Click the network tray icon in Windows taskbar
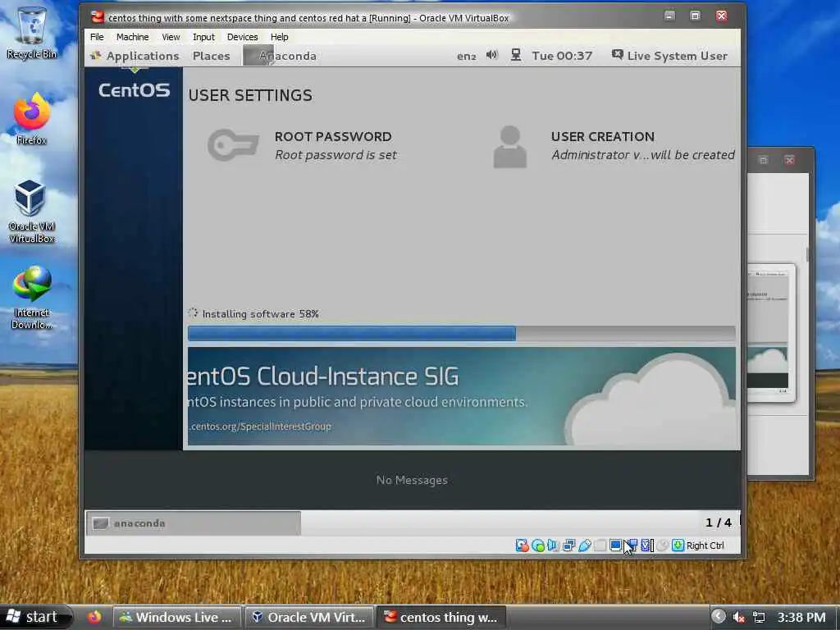 759,617
